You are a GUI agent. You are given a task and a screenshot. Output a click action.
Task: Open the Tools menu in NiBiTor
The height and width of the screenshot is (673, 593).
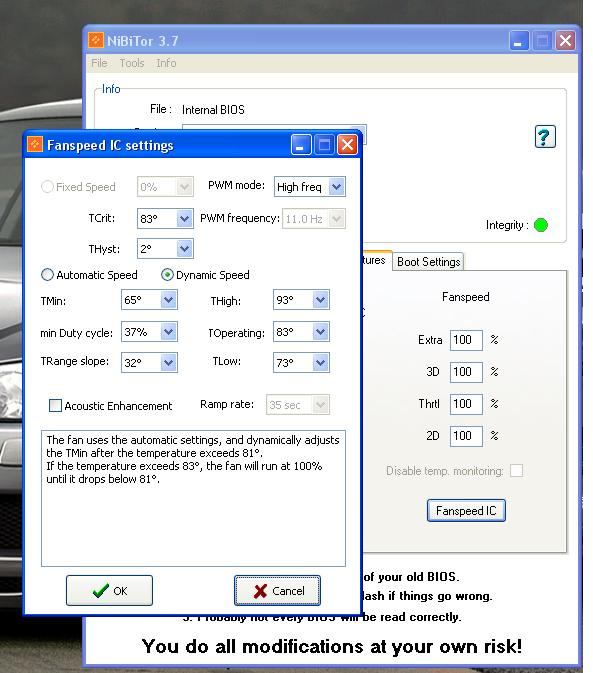pyautogui.click(x=132, y=63)
